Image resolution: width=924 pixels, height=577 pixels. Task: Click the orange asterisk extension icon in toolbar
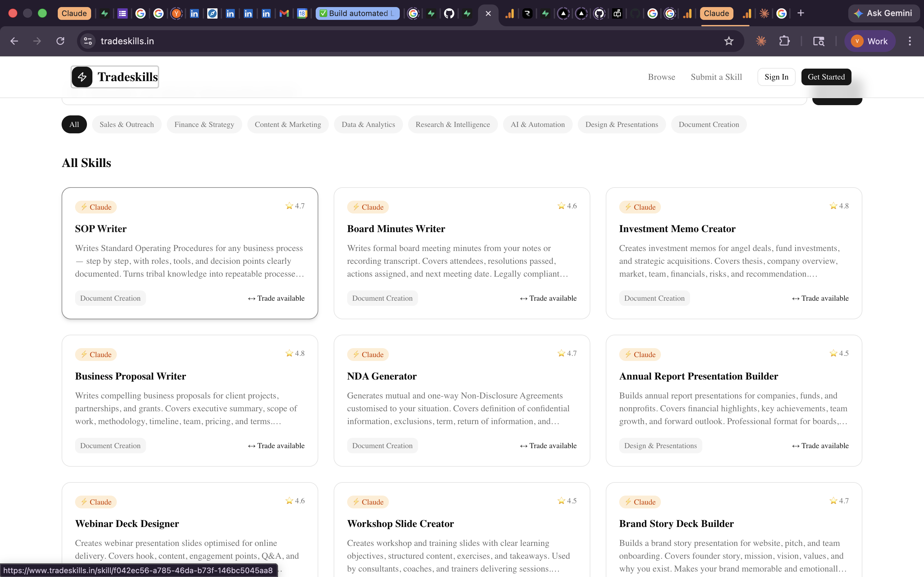pos(761,41)
